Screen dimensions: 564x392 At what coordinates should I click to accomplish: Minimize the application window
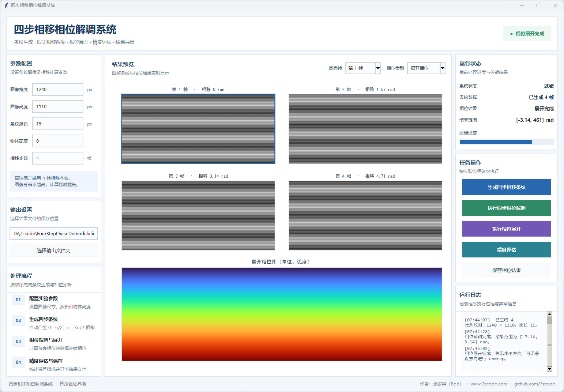pos(522,5)
